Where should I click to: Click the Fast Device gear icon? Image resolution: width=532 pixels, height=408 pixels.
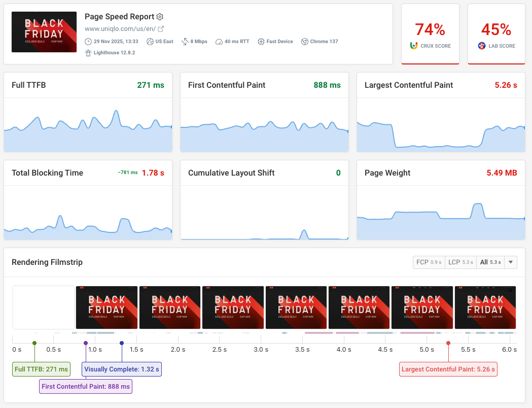261,42
